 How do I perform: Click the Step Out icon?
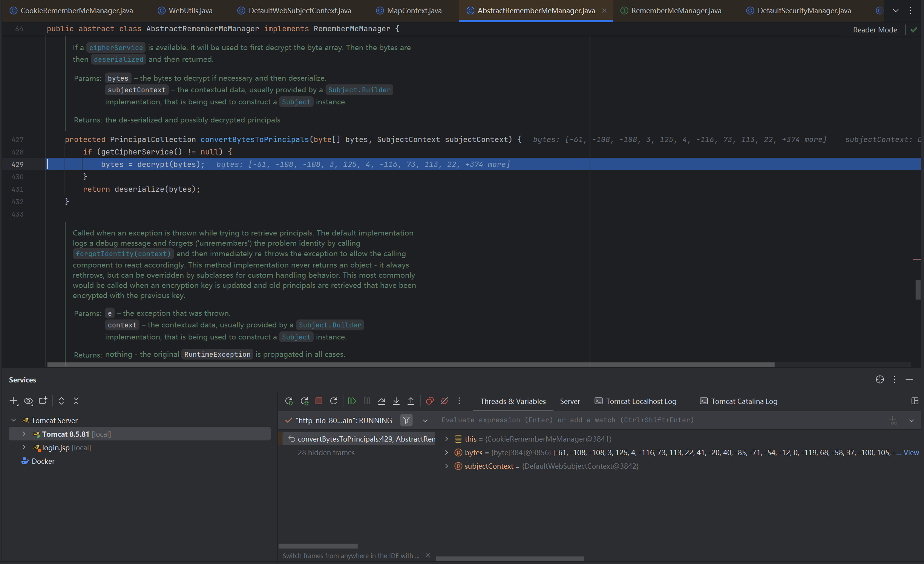(411, 401)
